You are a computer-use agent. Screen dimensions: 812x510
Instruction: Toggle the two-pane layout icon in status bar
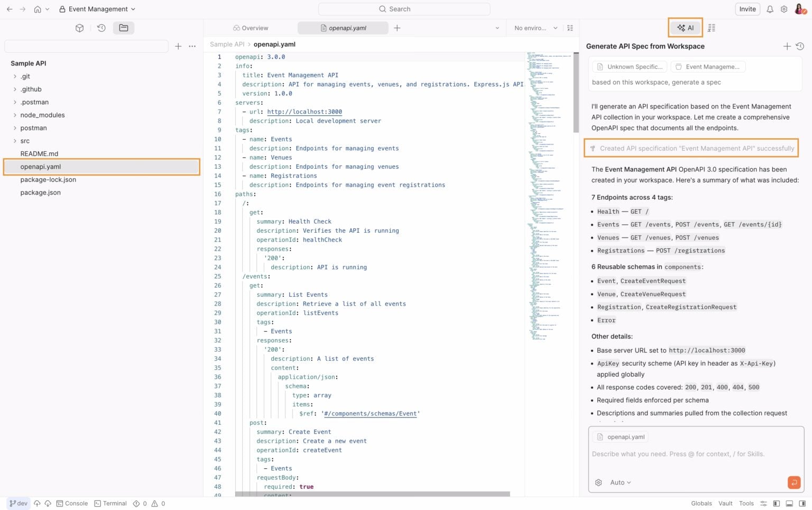click(x=777, y=504)
